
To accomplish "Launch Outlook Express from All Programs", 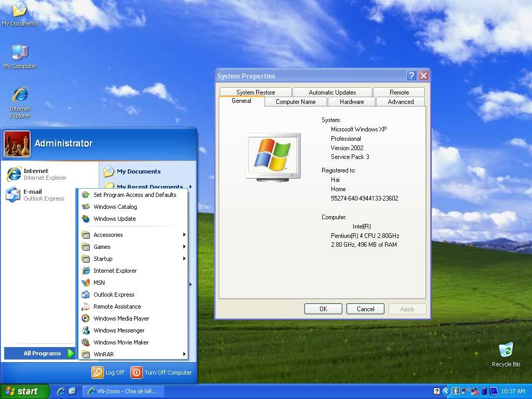I will [134, 295].
